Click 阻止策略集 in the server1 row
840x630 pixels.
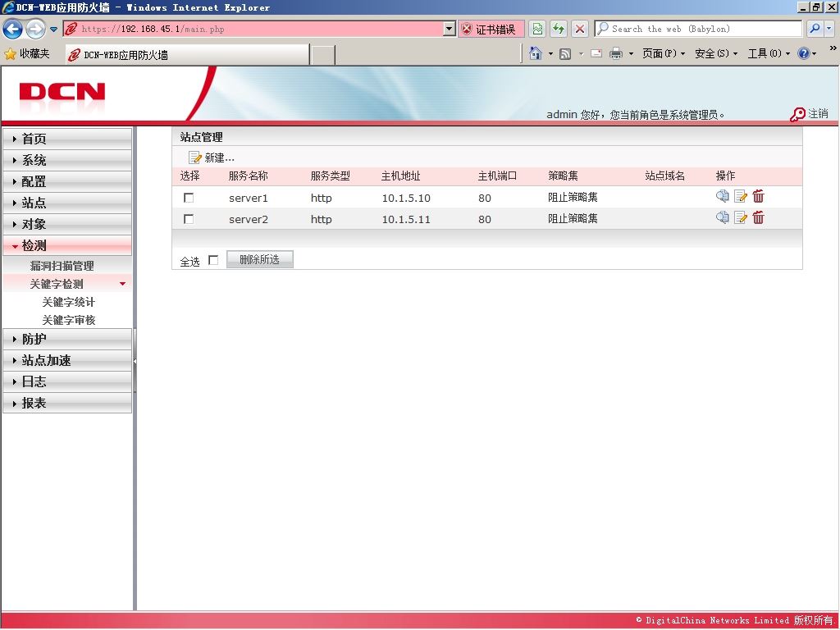click(573, 197)
